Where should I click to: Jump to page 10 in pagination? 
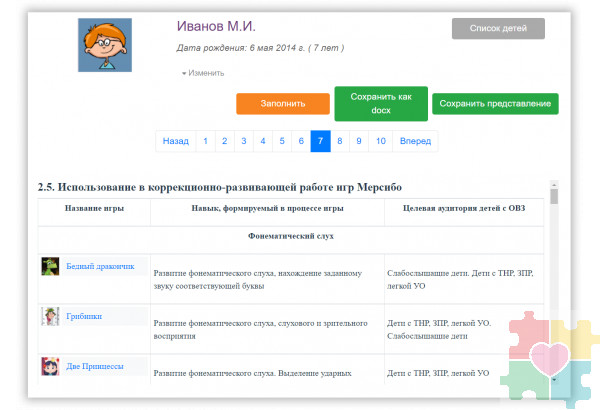(380, 141)
